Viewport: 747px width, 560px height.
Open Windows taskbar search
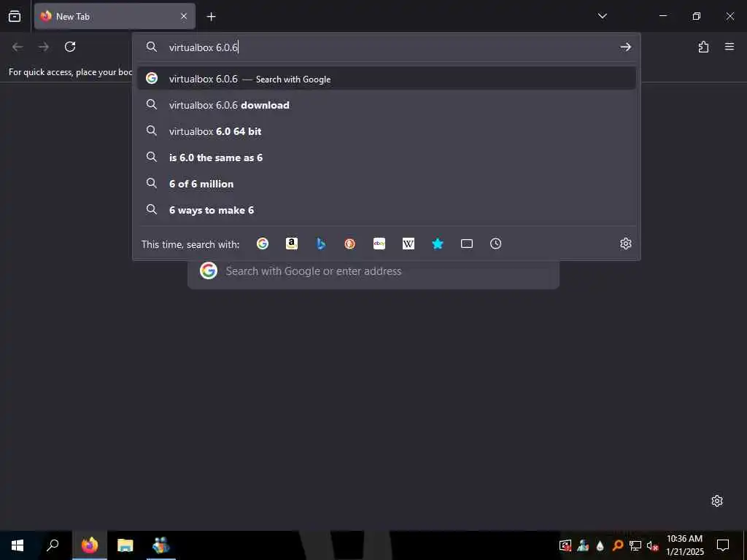[53, 545]
